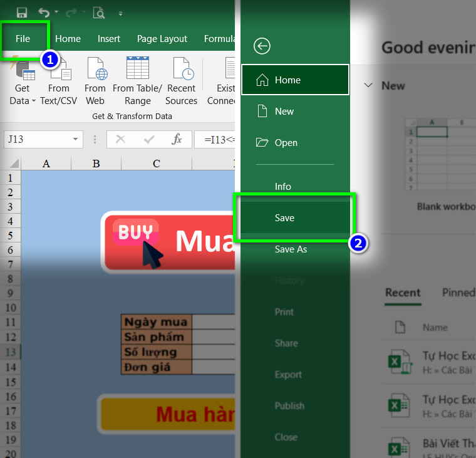The height and width of the screenshot is (458, 476).
Task: Select row 1 header
Action: (x=10, y=178)
